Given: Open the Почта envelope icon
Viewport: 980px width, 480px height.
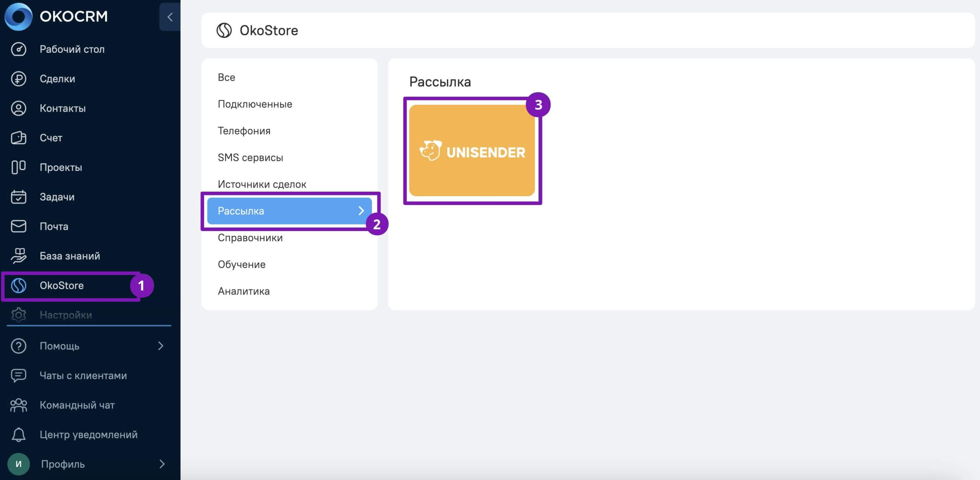Looking at the screenshot, I should click(18, 226).
